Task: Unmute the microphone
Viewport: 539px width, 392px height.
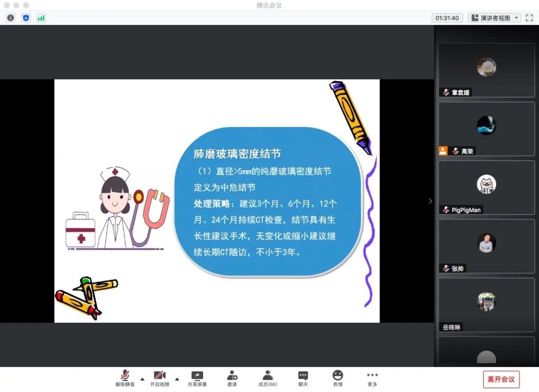Action: [x=125, y=379]
